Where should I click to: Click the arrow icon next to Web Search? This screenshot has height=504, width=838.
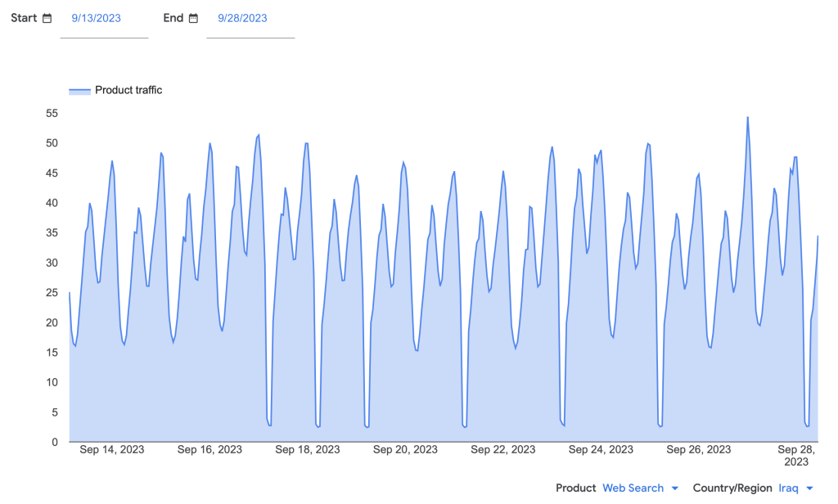coord(675,488)
